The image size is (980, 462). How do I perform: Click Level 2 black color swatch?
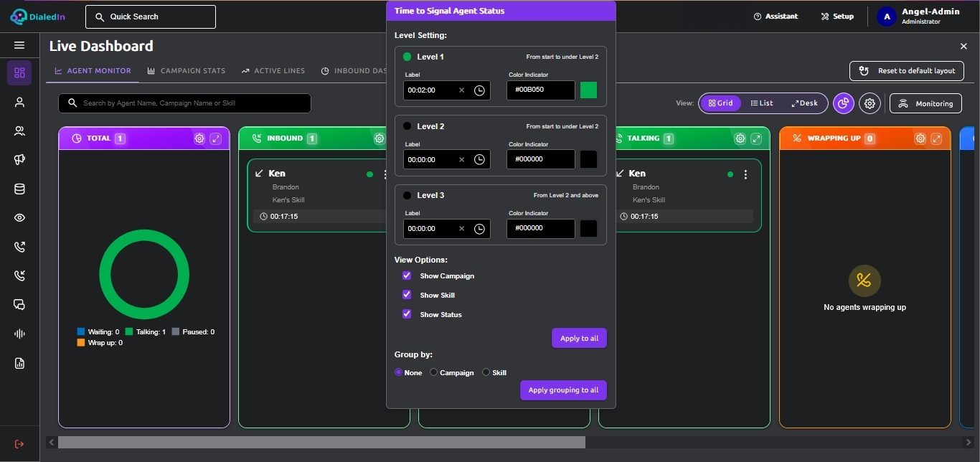pos(588,159)
